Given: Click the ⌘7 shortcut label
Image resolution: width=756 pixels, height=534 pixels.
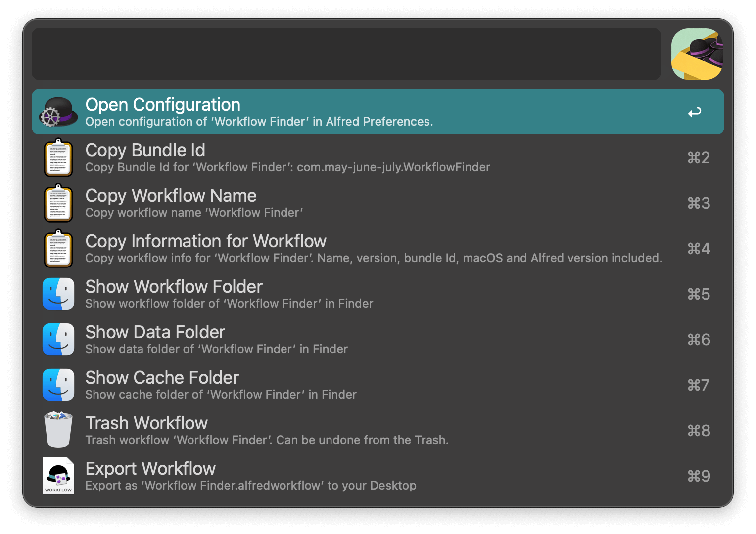Looking at the screenshot, I should click(699, 385).
